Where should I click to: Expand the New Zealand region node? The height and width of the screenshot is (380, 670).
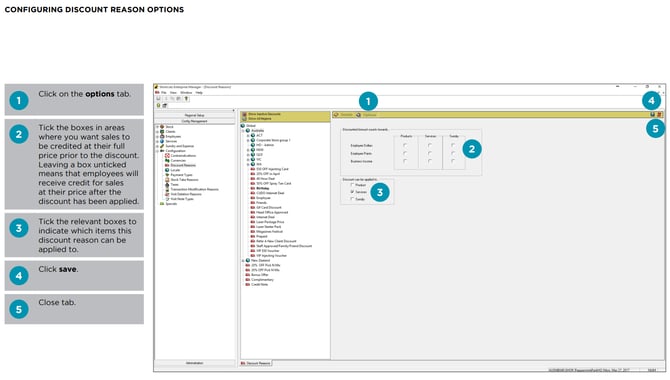click(x=243, y=260)
